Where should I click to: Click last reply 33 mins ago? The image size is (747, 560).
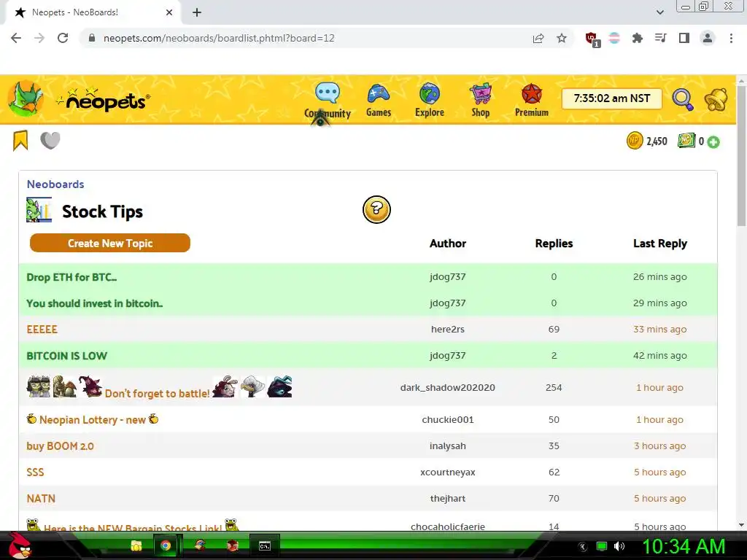659,329
